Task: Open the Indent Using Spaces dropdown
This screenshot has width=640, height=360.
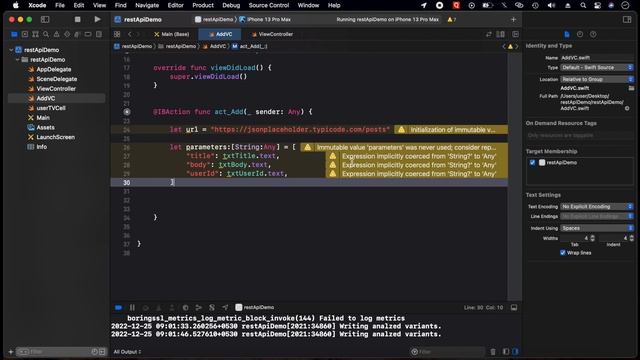Action: pyautogui.click(x=597, y=228)
